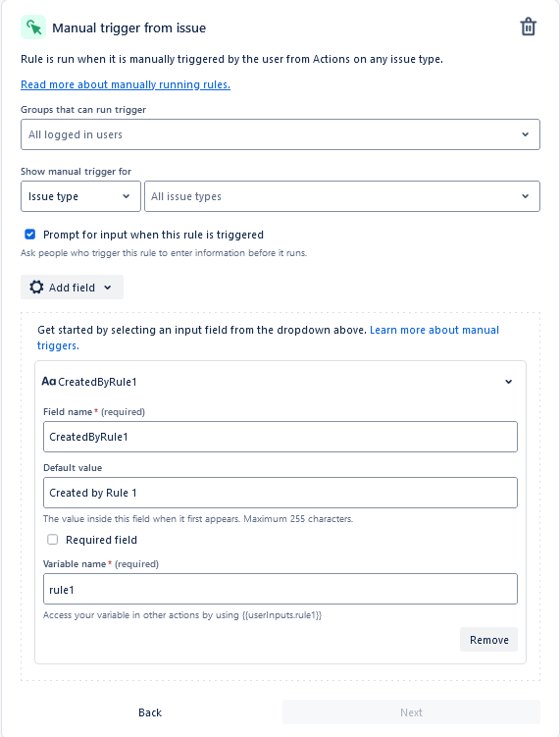The width and height of the screenshot is (560, 737).
Task: Open the Issue type selector dropdown
Action: (80, 196)
